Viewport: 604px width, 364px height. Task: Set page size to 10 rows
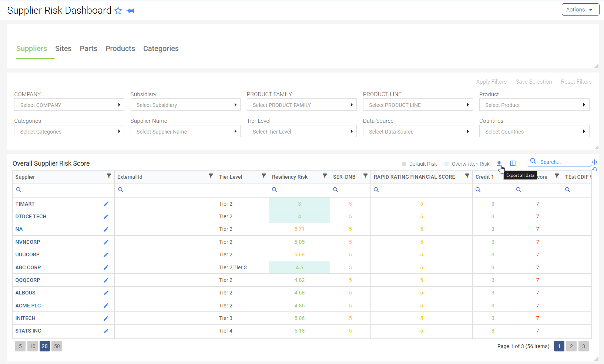[33, 346]
